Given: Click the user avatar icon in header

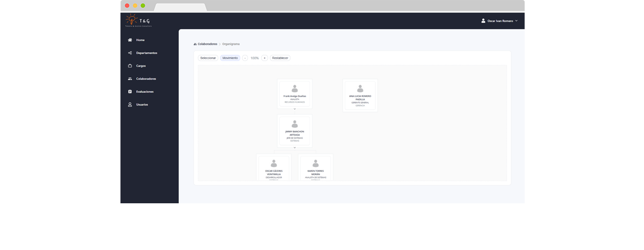Looking at the screenshot, I should tap(483, 21).
